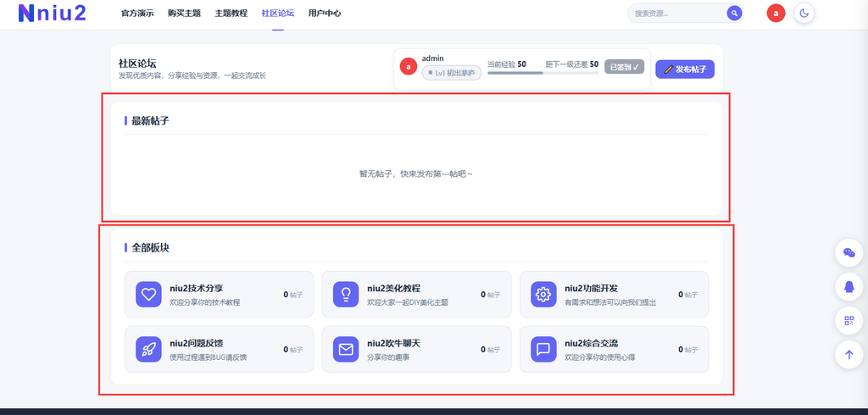The height and width of the screenshot is (415, 868).
Task: Open 官方演示 in the navigation
Action: (137, 14)
